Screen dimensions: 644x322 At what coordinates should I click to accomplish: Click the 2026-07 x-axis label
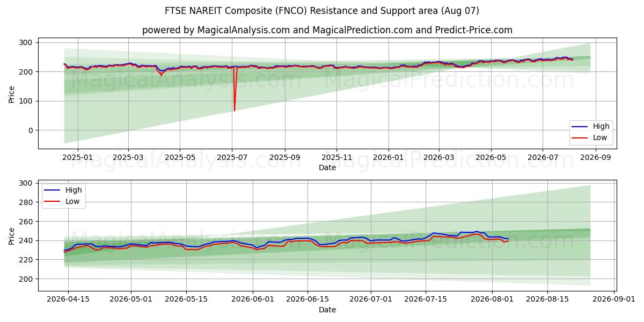pos(543,158)
